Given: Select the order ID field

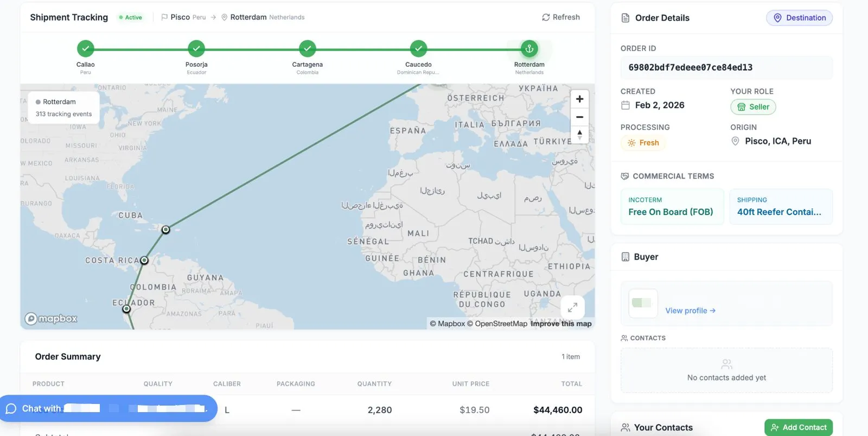Looking at the screenshot, I should (726, 67).
